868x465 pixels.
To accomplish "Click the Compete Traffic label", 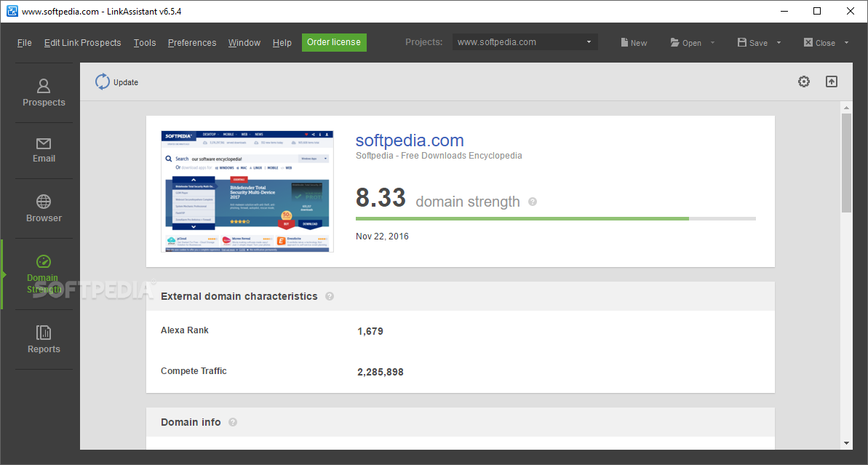I will (x=194, y=371).
